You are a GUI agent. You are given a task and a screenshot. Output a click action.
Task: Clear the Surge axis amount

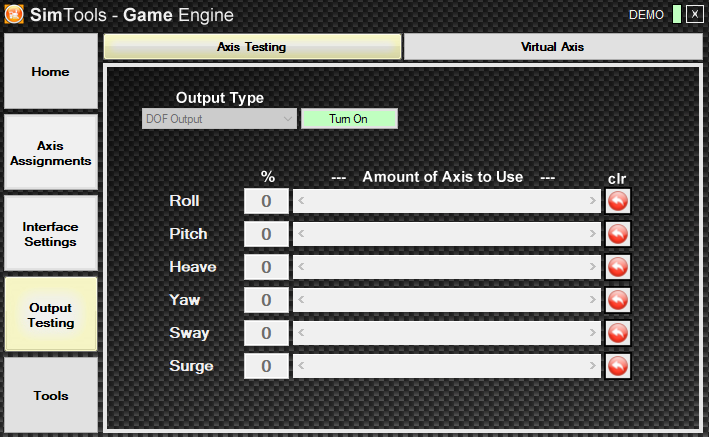(618, 366)
